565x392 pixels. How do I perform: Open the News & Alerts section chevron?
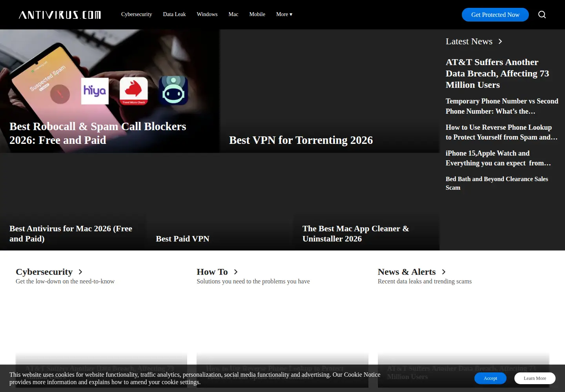coord(443,272)
